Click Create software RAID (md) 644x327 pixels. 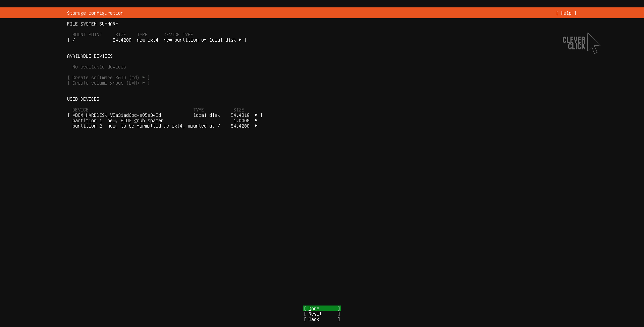[105, 78]
